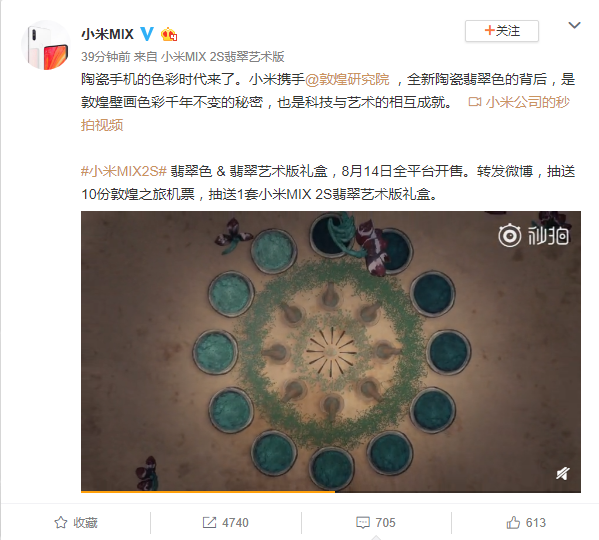The height and width of the screenshot is (540, 599).
Task: Follow the account with +关注 button
Action: pos(502,31)
